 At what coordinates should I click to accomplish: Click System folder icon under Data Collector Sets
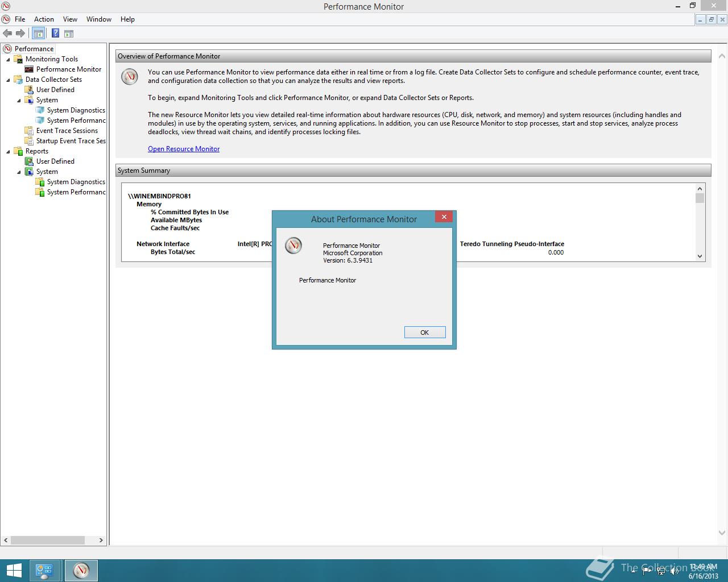point(29,100)
